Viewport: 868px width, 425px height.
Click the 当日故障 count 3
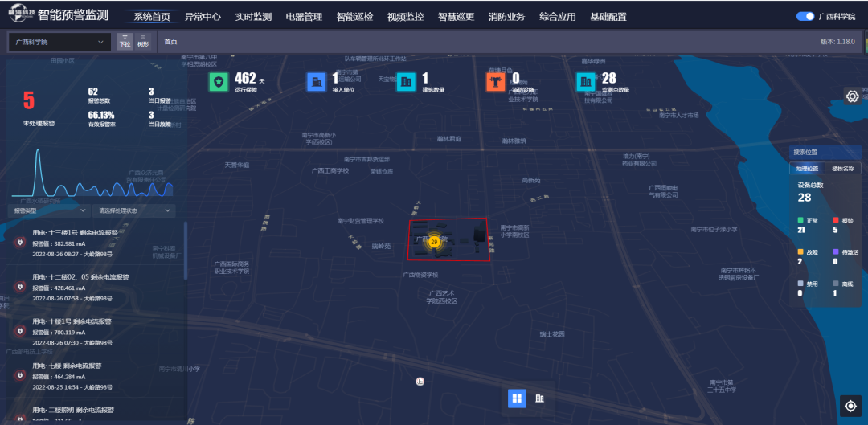151,115
